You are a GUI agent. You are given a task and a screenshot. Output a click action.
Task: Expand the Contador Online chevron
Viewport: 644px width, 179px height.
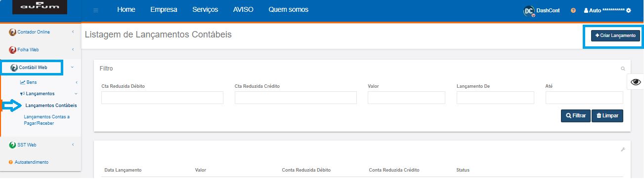(73, 32)
